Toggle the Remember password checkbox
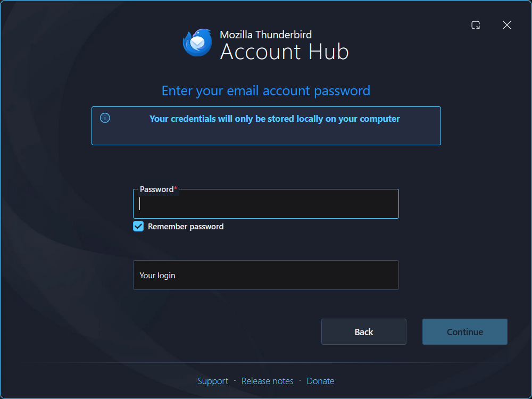532x399 pixels. coord(138,226)
